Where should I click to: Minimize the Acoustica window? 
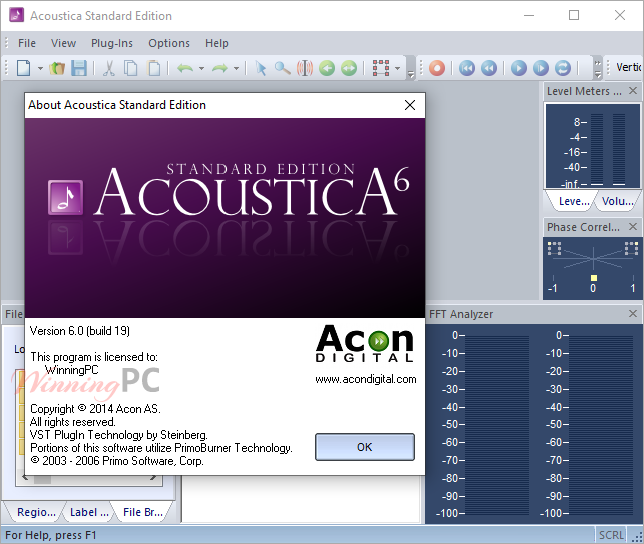pyautogui.click(x=529, y=15)
